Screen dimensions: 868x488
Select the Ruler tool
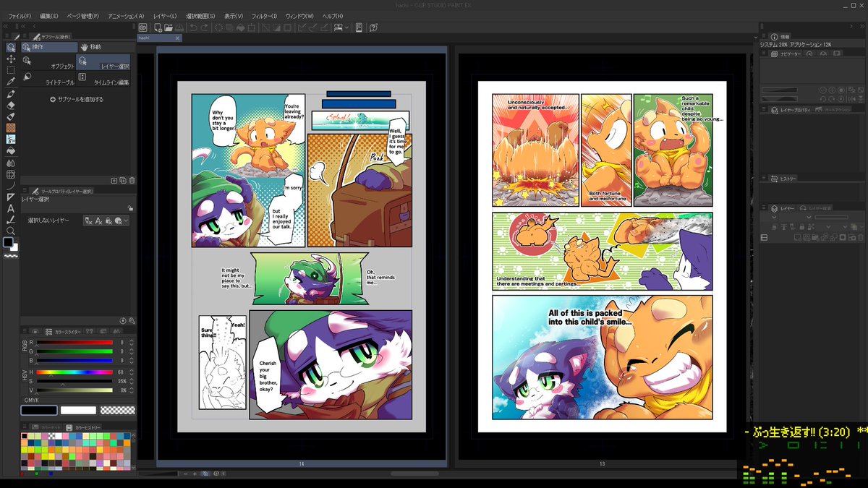tap(11, 196)
